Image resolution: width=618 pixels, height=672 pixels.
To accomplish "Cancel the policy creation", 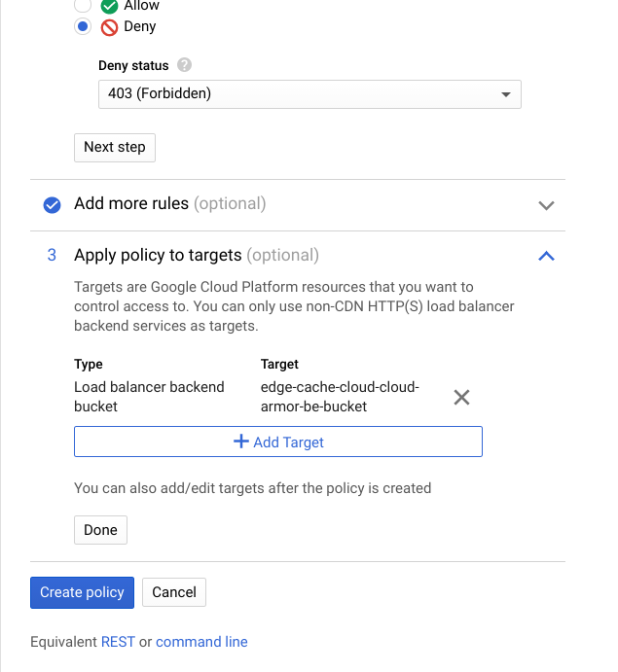I will tap(174, 592).
